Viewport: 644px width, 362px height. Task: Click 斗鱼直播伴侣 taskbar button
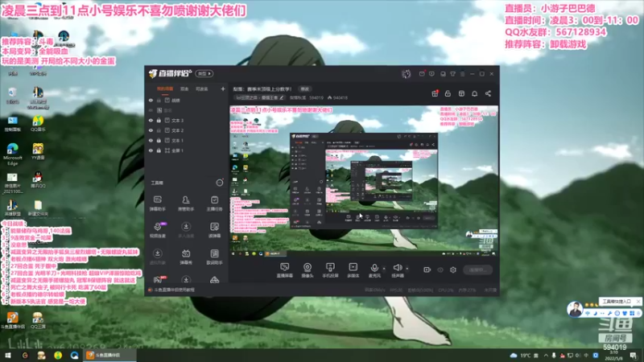click(x=111, y=356)
